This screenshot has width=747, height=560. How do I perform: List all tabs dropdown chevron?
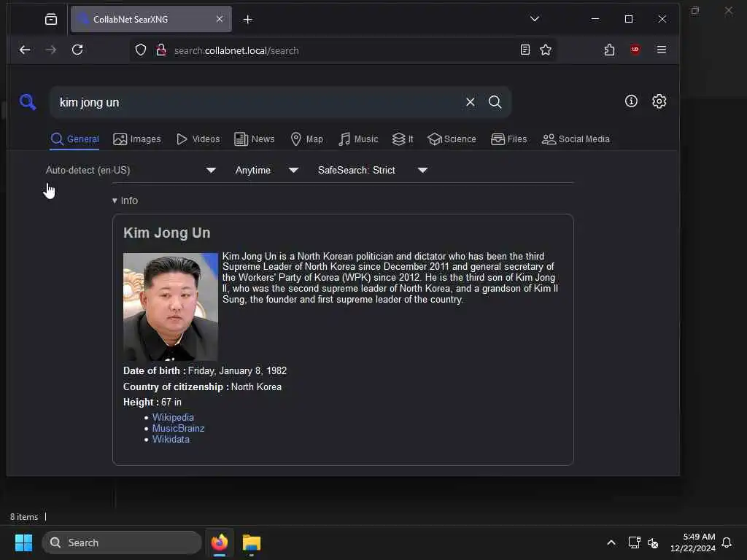point(535,19)
